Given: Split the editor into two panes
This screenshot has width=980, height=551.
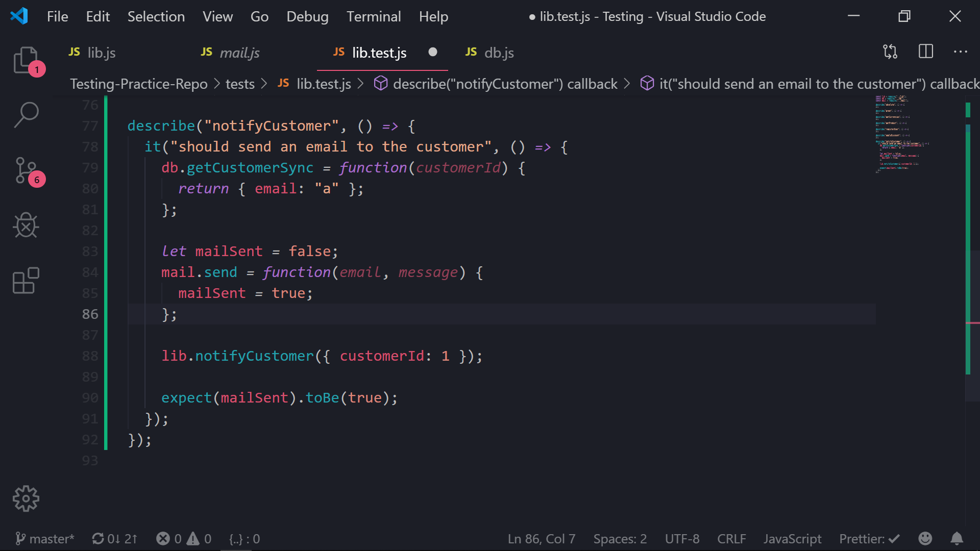Looking at the screenshot, I should 926,51.
